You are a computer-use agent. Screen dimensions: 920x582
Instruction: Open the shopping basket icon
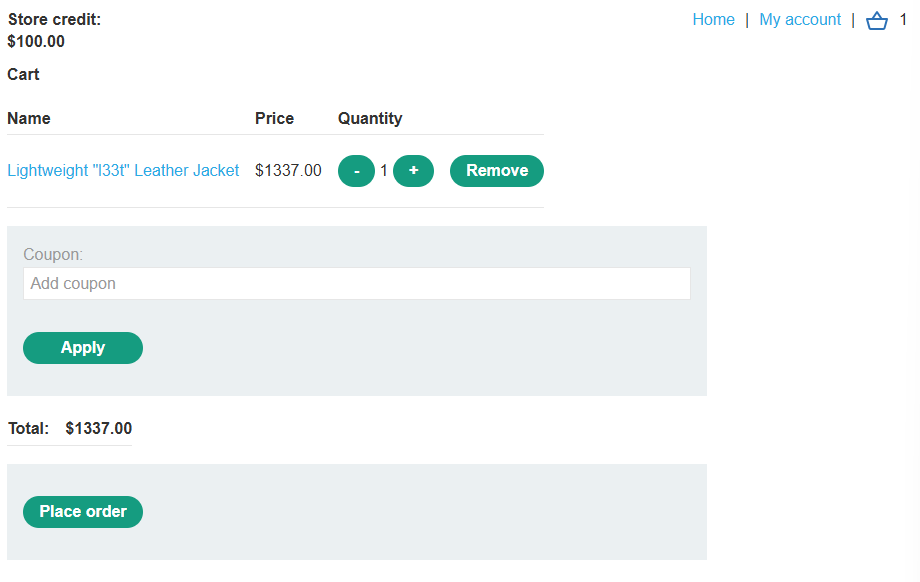(x=877, y=21)
